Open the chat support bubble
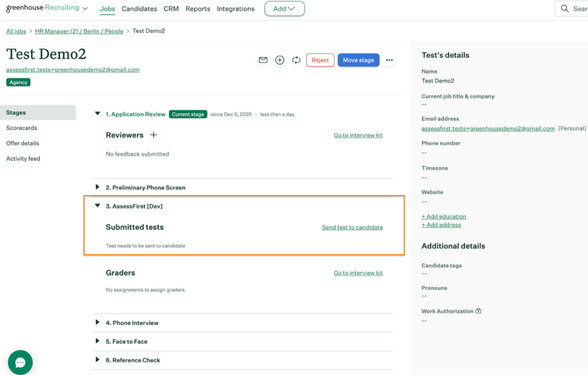Screen dimensions: 588x375 point(20,363)
